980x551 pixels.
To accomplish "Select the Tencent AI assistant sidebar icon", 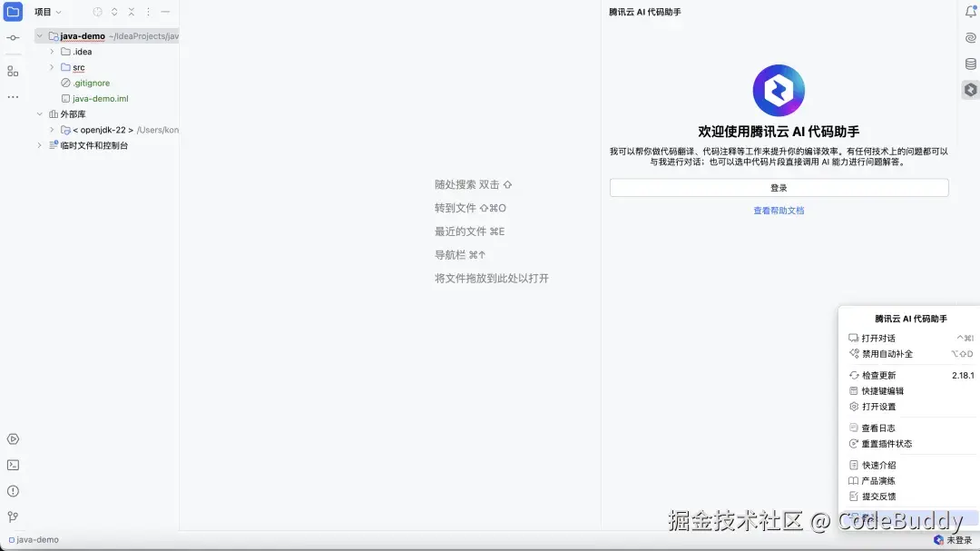I will (970, 90).
